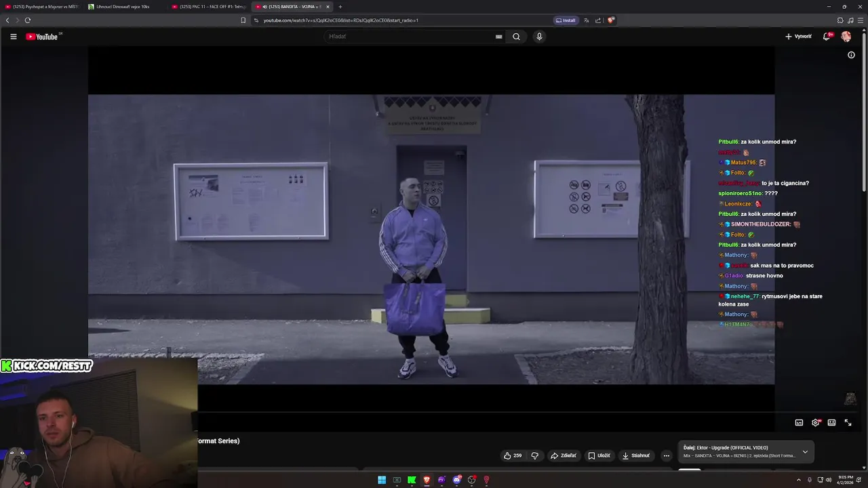868x488 pixels.
Task: Open the translate page icon
Action: click(587, 20)
